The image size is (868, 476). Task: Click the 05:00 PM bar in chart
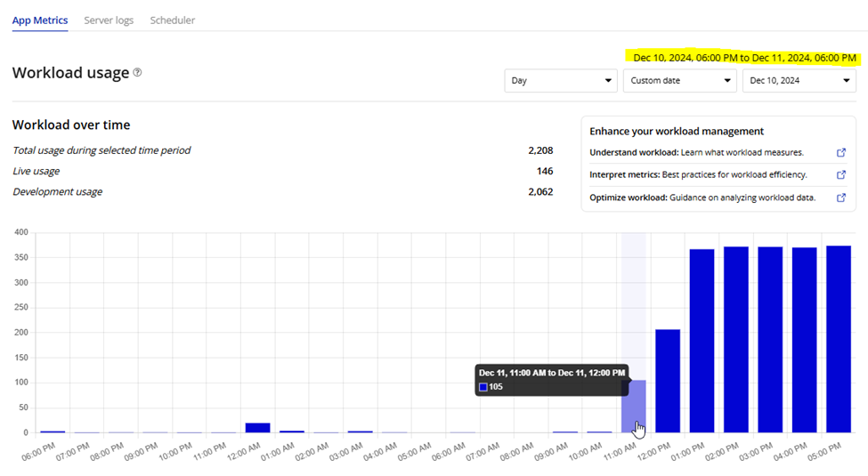[839, 339]
